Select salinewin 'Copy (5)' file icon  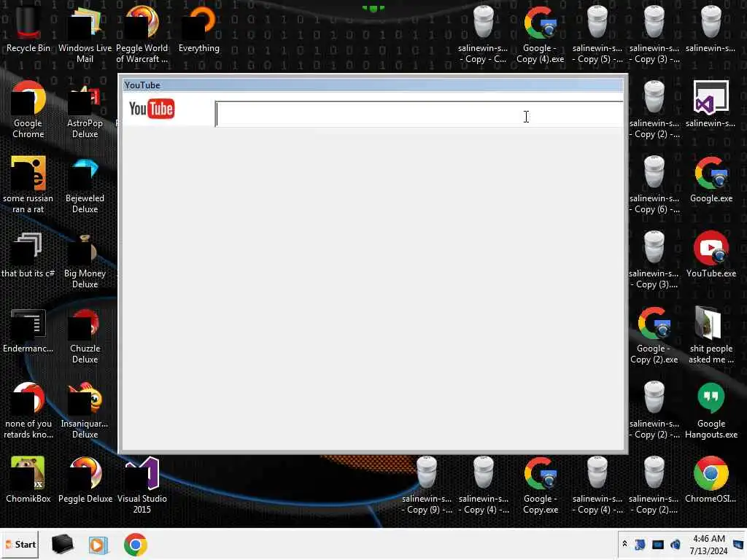pyautogui.click(x=597, y=34)
